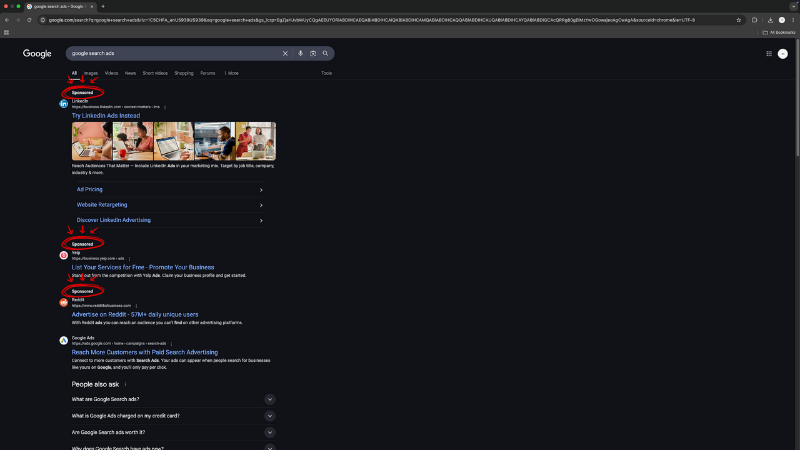The height and width of the screenshot is (450, 800).
Task: Open three-dot options next to Yelp URL
Action: (129, 259)
